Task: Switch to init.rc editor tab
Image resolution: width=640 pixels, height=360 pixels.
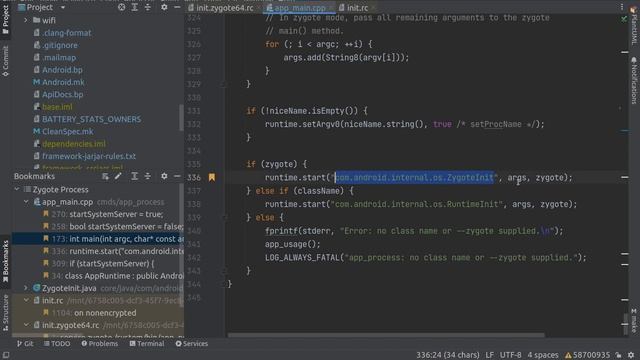Action: point(357,7)
